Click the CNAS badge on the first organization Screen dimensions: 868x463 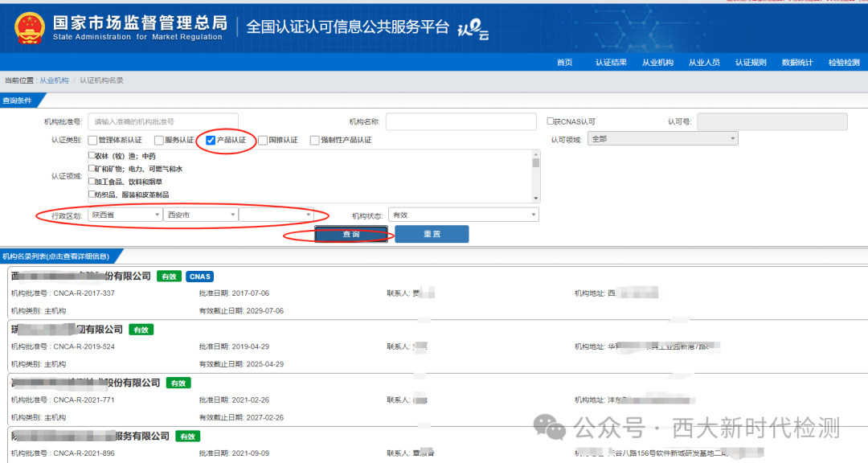tap(199, 277)
